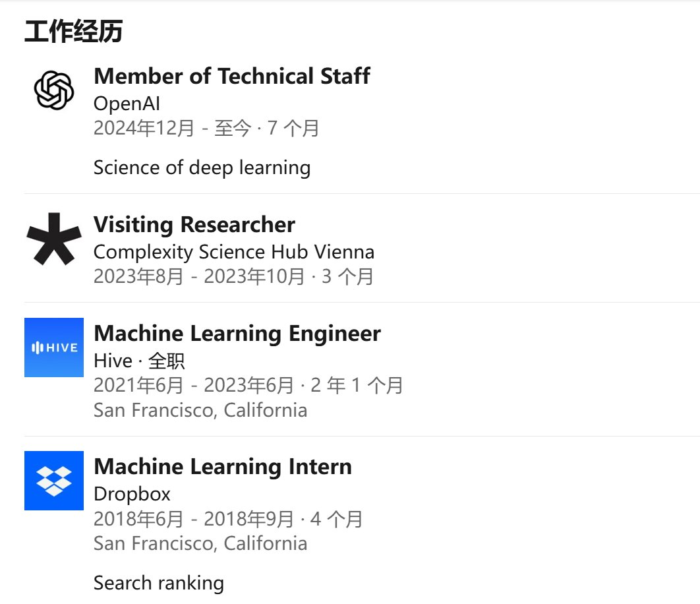700x604 pixels.
Task: Open the Complexity Science Hub asterisk logo
Action: [x=54, y=239]
